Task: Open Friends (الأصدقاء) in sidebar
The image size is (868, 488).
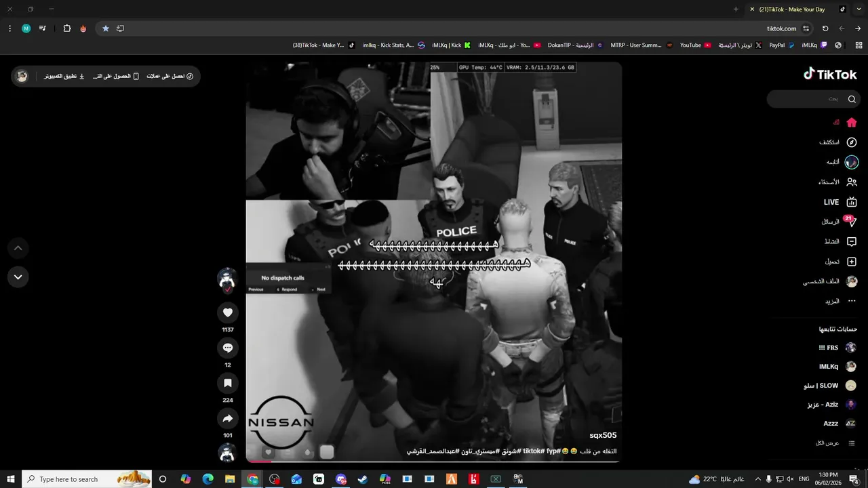Action: coord(837,182)
